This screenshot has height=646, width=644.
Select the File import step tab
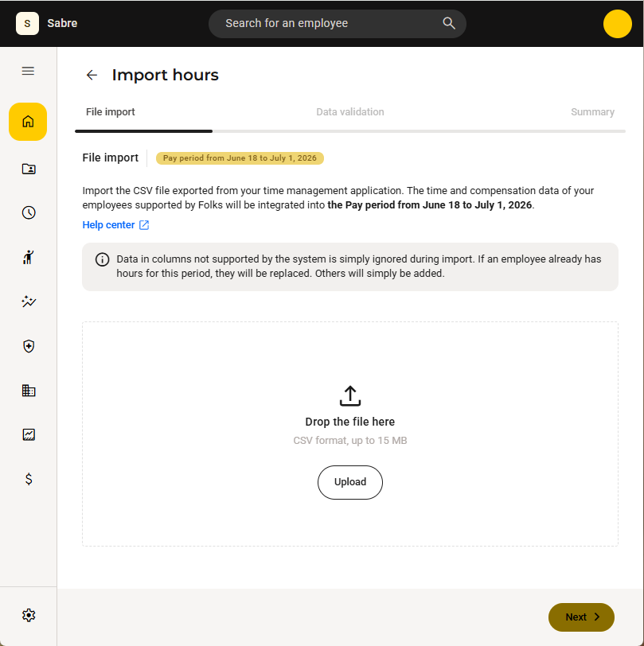pos(110,112)
